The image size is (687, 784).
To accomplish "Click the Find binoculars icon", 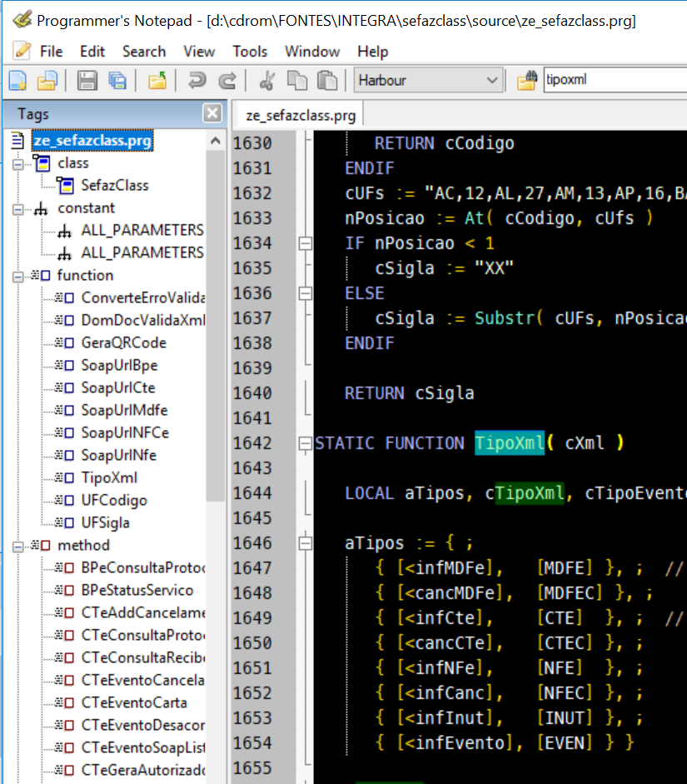I will (x=526, y=81).
